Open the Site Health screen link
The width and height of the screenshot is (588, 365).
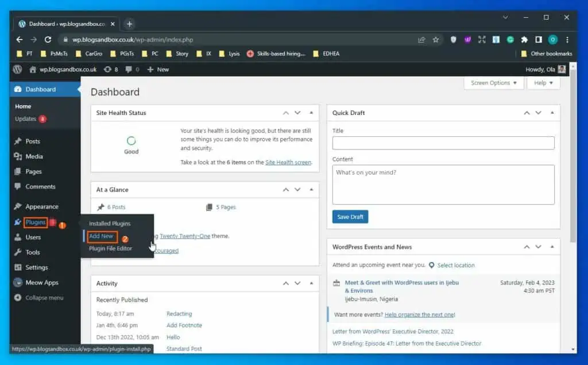click(x=288, y=163)
